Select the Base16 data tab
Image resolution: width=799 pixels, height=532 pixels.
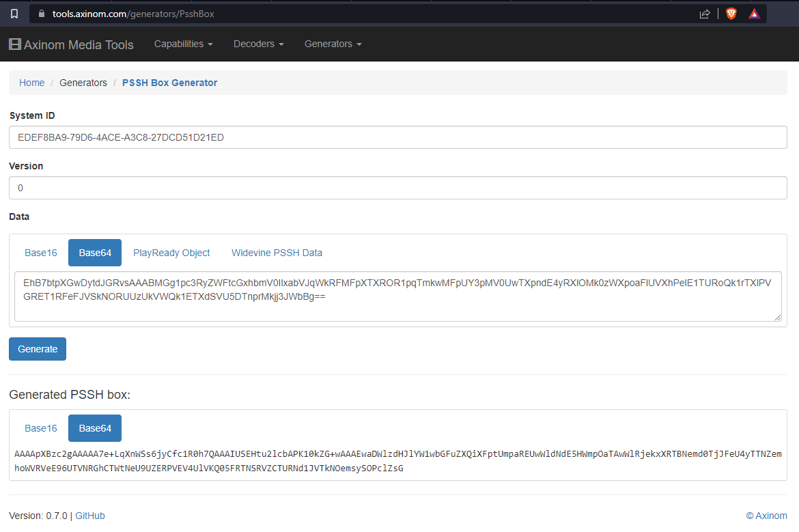pos(41,253)
